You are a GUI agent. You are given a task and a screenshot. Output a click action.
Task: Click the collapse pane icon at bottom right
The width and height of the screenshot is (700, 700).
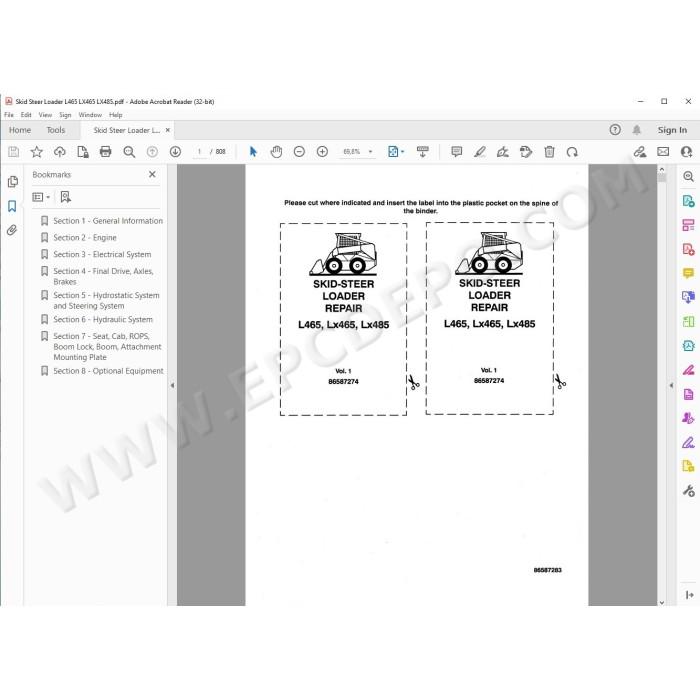coord(689,595)
